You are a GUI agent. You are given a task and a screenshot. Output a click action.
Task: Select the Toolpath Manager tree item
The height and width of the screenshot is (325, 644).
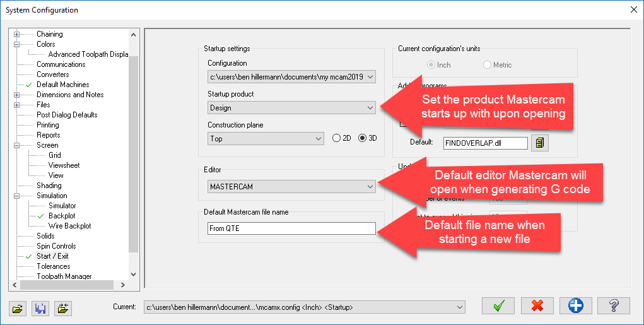[x=64, y=276]
